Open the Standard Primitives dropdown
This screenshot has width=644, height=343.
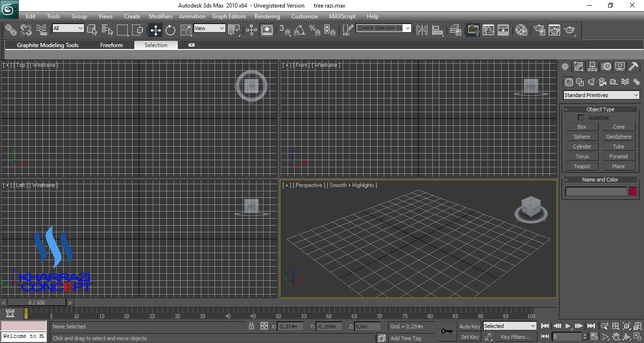602,95
